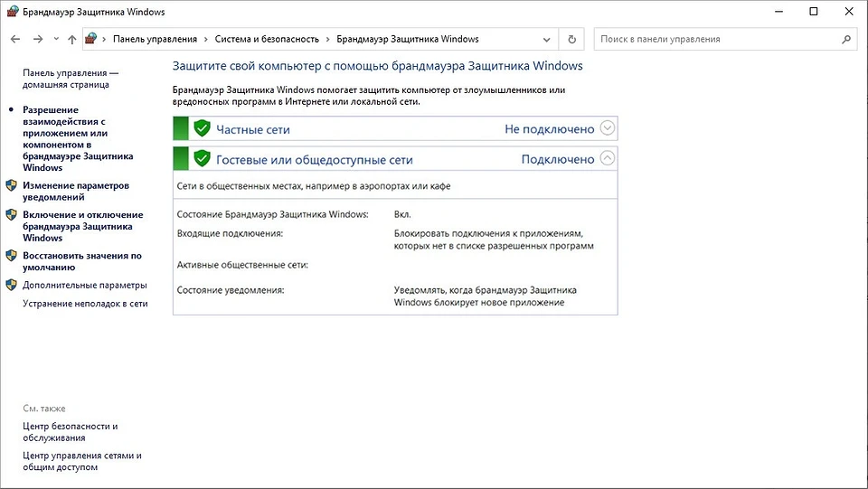
Task: Click the magnifier search icon
Action: coord(846,39)
